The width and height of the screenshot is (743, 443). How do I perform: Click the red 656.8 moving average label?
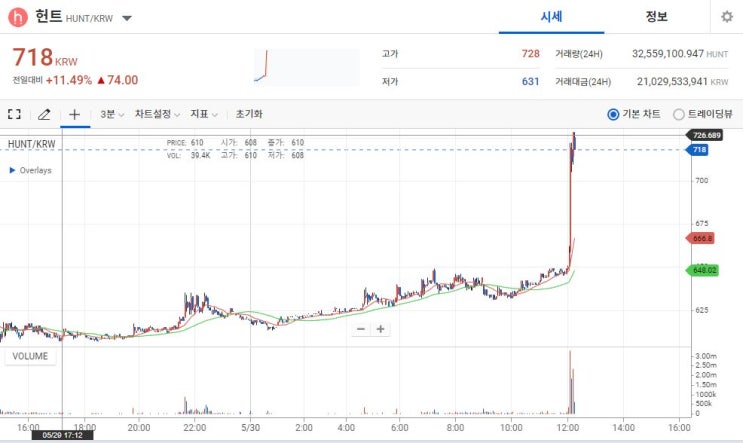700,238
